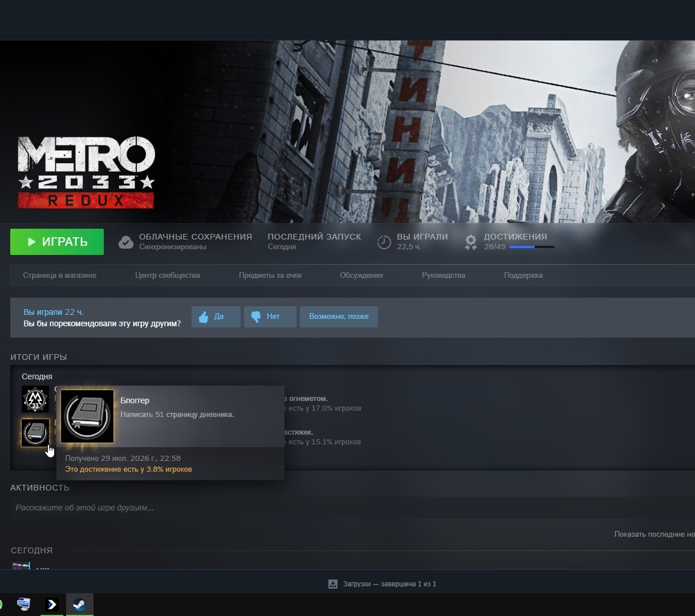Viewport: 695px width, 616px height.
Task: Open Поддержка tab
Action: [x=523, y=275]
